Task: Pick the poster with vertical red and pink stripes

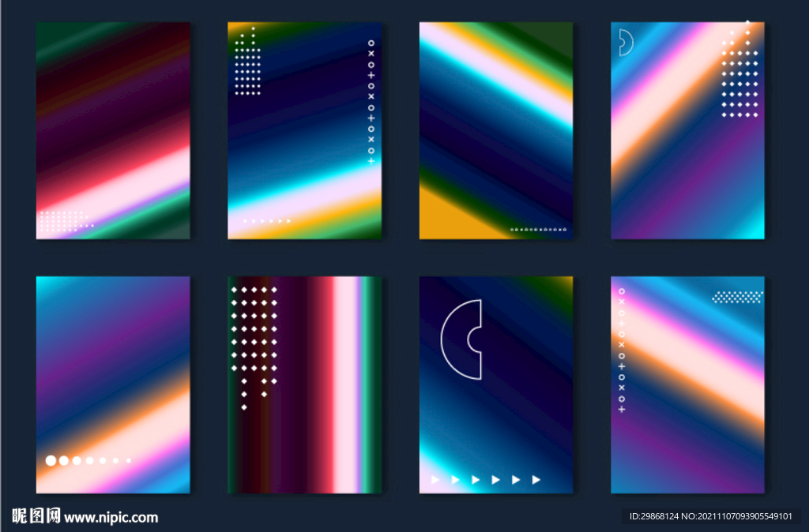Action: [304, 385]
